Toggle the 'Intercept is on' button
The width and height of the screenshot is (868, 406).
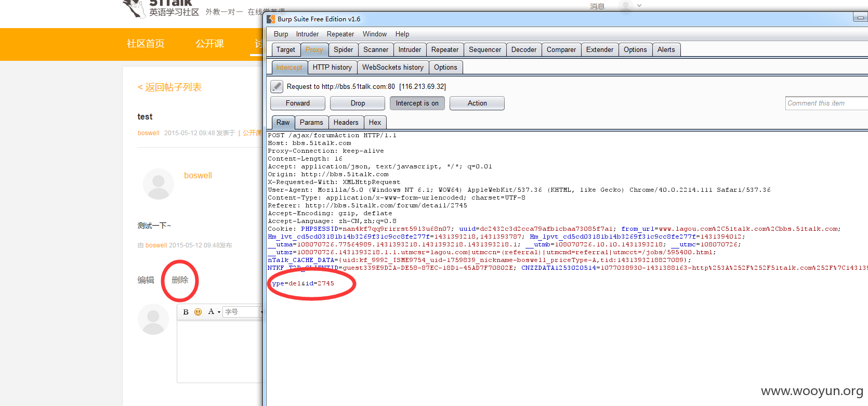417,103
